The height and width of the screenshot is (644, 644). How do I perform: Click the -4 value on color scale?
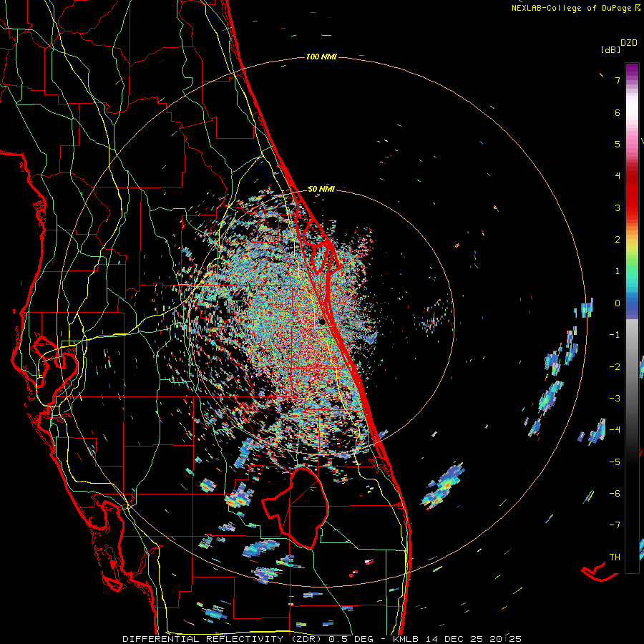[x=615, y=430]
